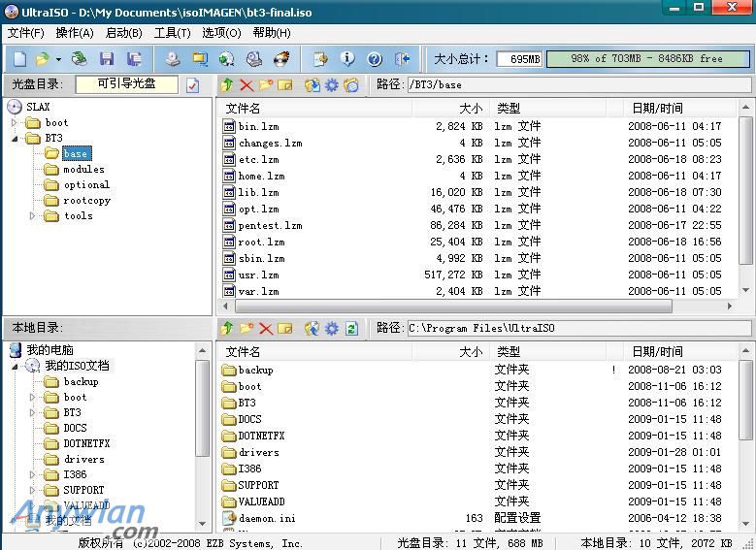Open the dropdown arrow beside the Open icon

[x=58, y=59]
